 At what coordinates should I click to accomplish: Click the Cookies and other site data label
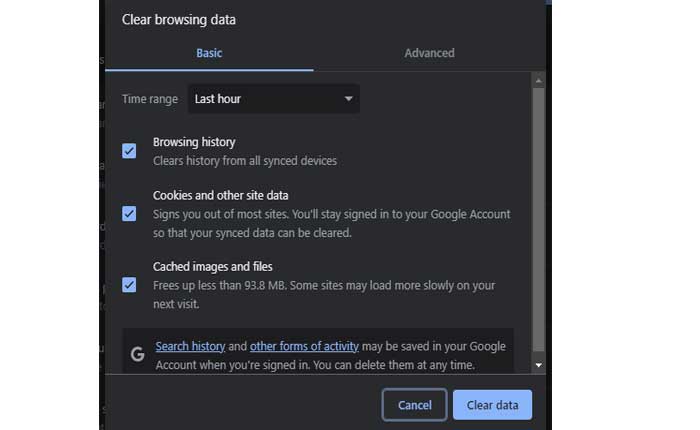tap(220, 195)
